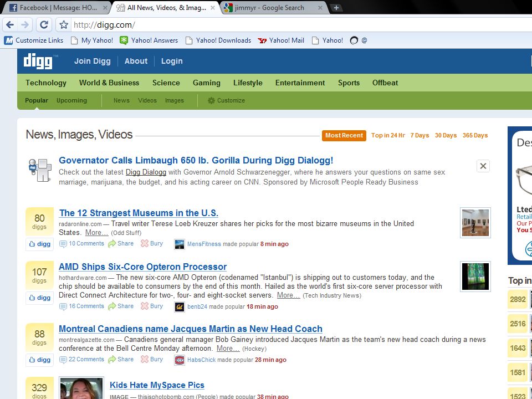Click Join Digg in header
The height and width of the screenshot is (399, 532).
[x=93, y=61]
